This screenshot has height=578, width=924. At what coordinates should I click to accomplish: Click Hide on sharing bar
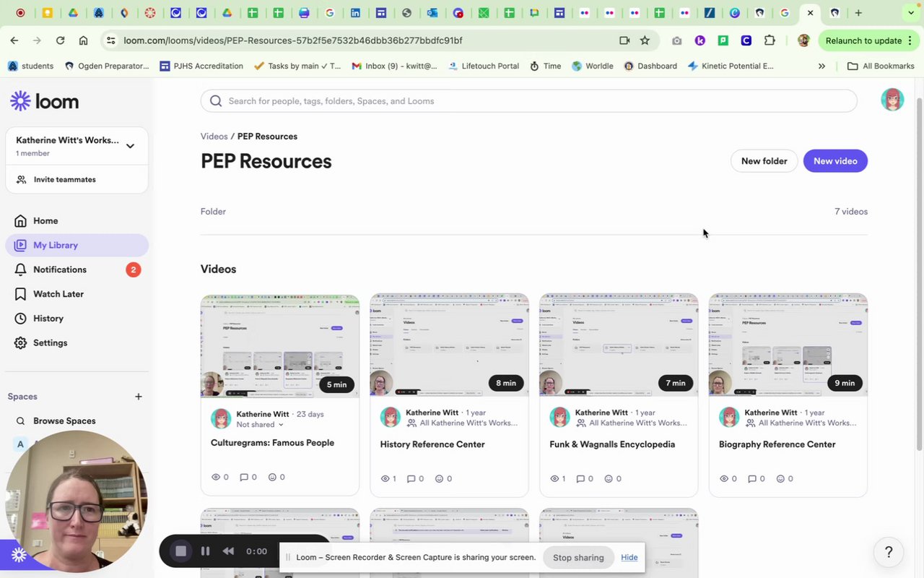coord(629,557)
